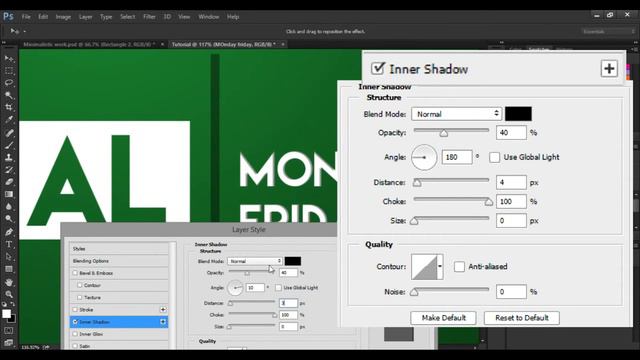
Task: Select the Path Selection tool
Action: (x=9, y=257)
